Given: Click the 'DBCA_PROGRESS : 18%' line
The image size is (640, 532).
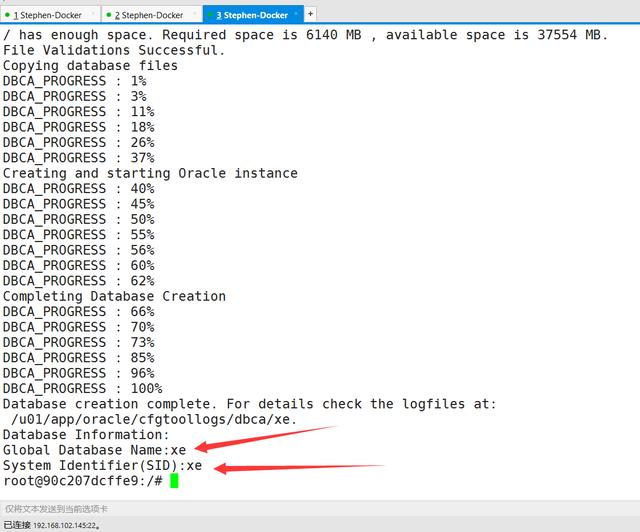Looking at the screenshot, I should [x=78, y=127].
